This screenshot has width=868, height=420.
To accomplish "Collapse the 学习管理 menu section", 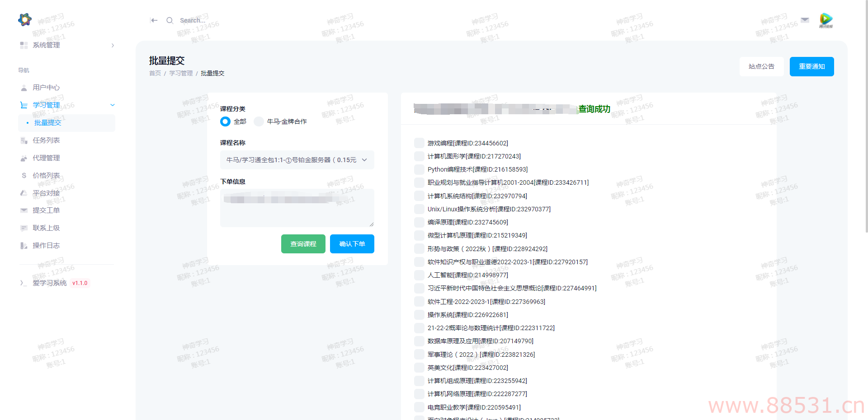I will [113, 105].
